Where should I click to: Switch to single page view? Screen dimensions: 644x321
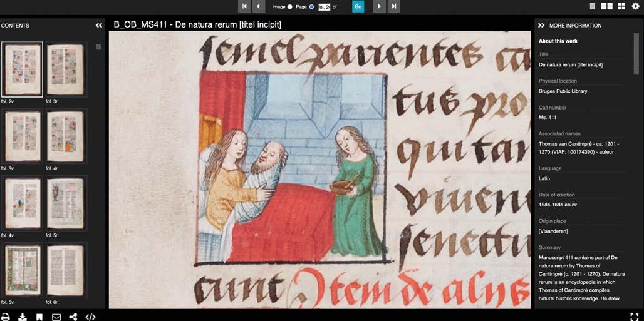click(x=592, y=6)
